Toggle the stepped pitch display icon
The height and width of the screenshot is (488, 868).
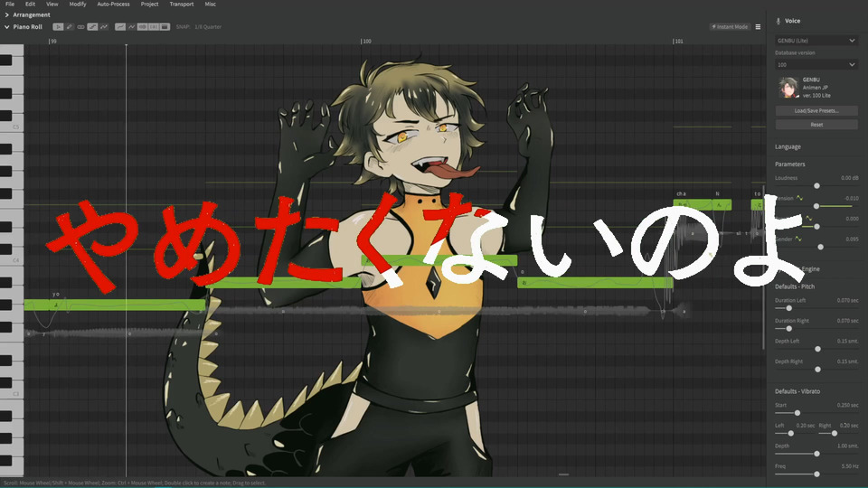pyautogui.click(x=92, y=26)
